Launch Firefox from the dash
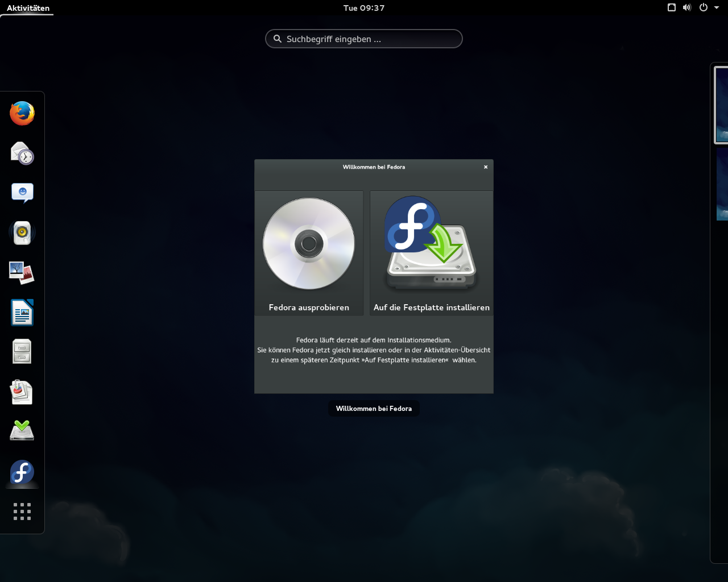This screenshot has height=582, width=728. tap(22, 113)
